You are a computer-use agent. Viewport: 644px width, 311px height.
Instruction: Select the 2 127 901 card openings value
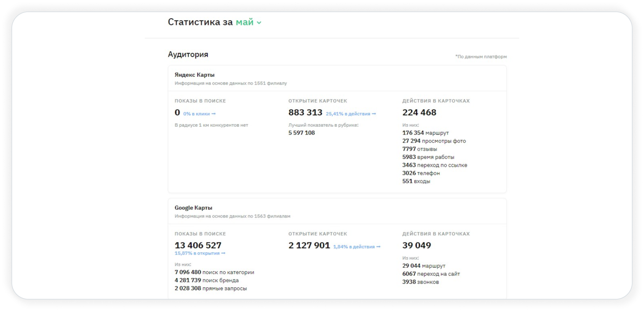click(x=309, y=245)
